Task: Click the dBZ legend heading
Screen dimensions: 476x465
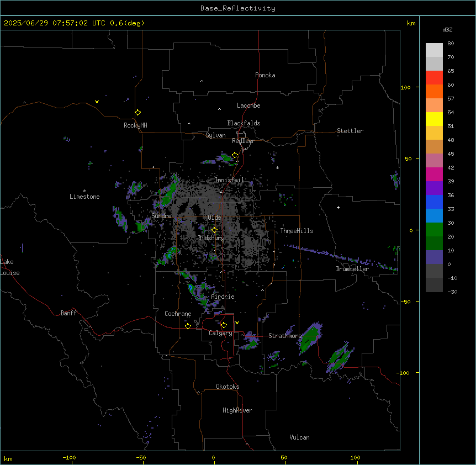Action: tap(447, 29)
